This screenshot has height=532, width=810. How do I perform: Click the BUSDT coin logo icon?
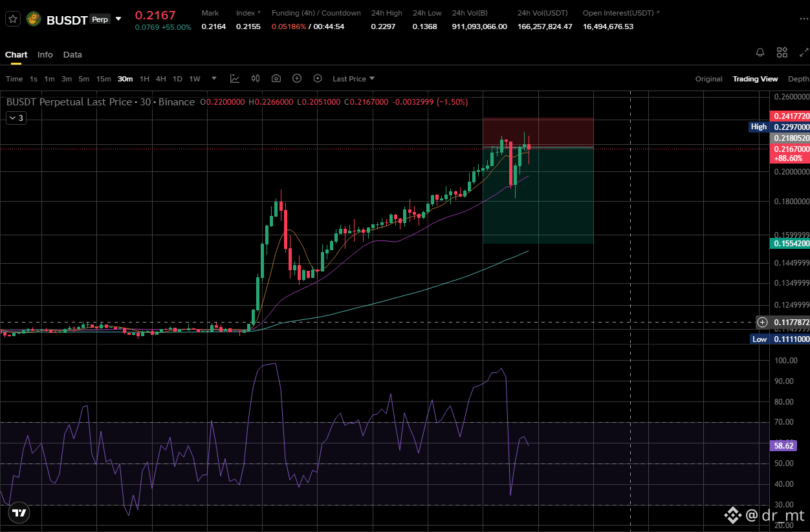click(x=34, y=19)
